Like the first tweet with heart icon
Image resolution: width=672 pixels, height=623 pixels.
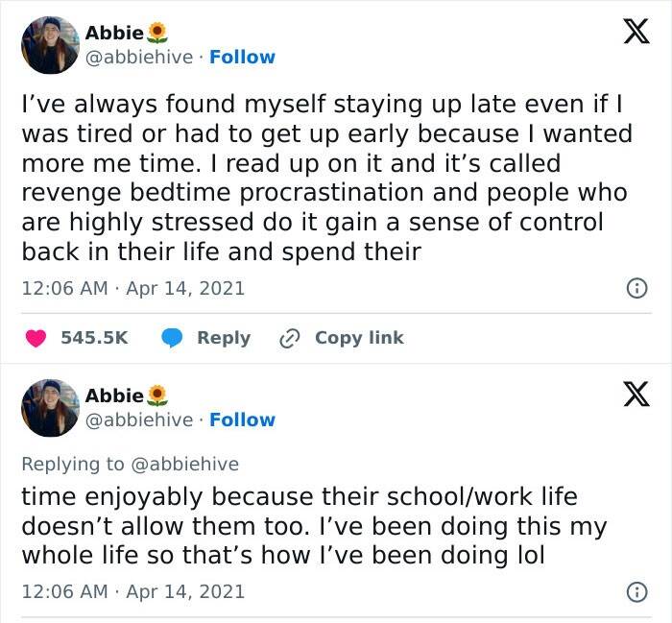pyautogui.click(x=36, y=338)
